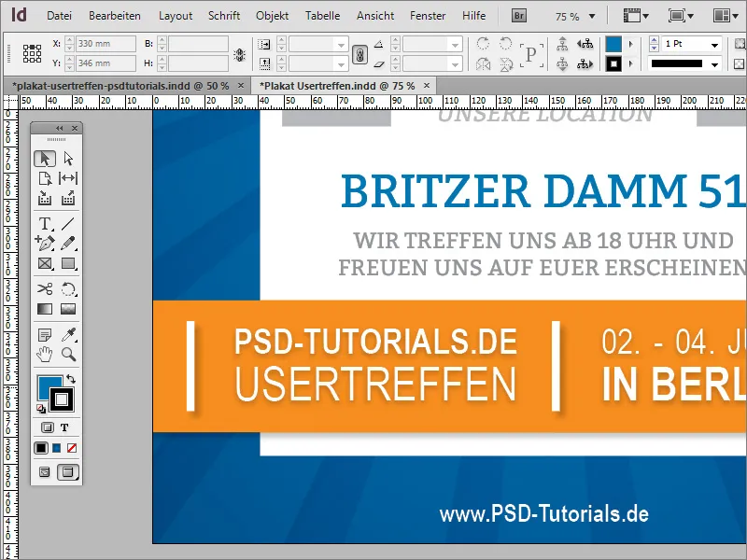Open the stroke weight dropdown showing 1 Pt
The width and height of the screenshot is (747, 560).
coord(713,43)
